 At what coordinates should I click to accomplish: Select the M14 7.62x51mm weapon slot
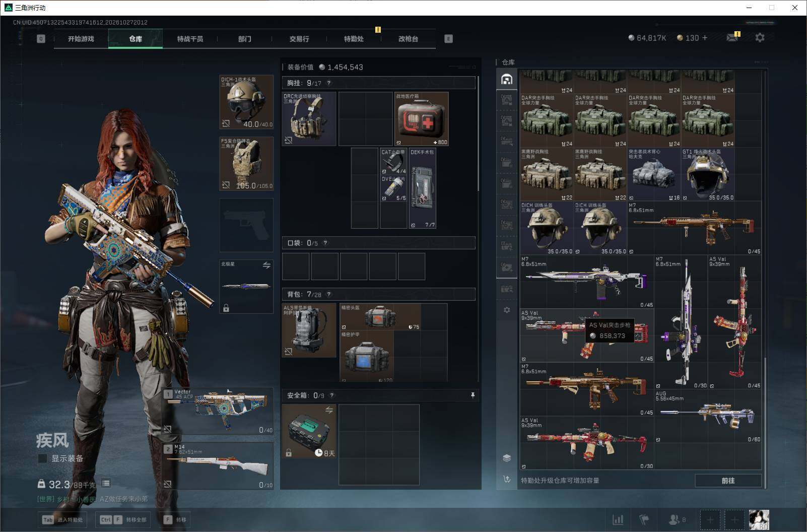218,466
